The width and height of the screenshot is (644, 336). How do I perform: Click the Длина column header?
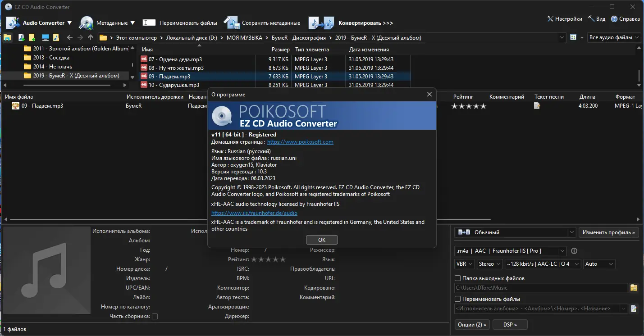[587, 97]
